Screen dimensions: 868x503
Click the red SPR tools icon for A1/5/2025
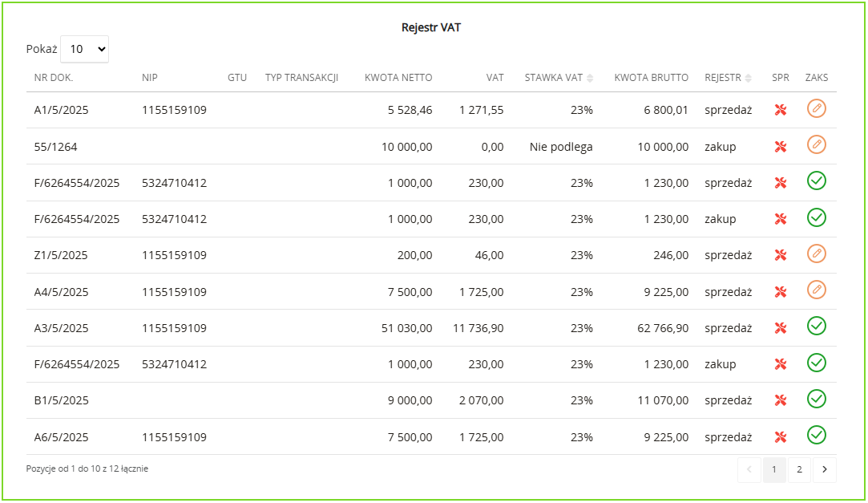(x=781, y=110)
